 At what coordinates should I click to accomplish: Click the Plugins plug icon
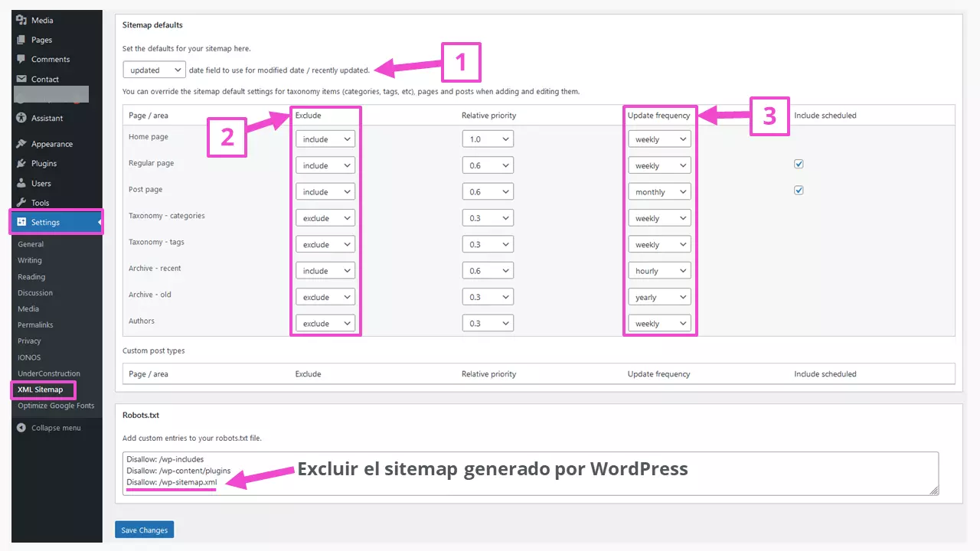21,164
